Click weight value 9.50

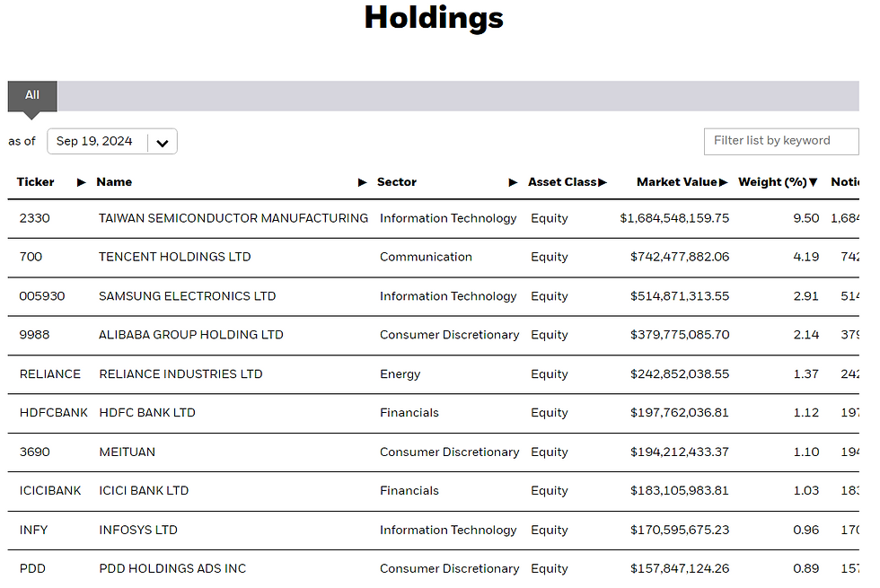806,218
